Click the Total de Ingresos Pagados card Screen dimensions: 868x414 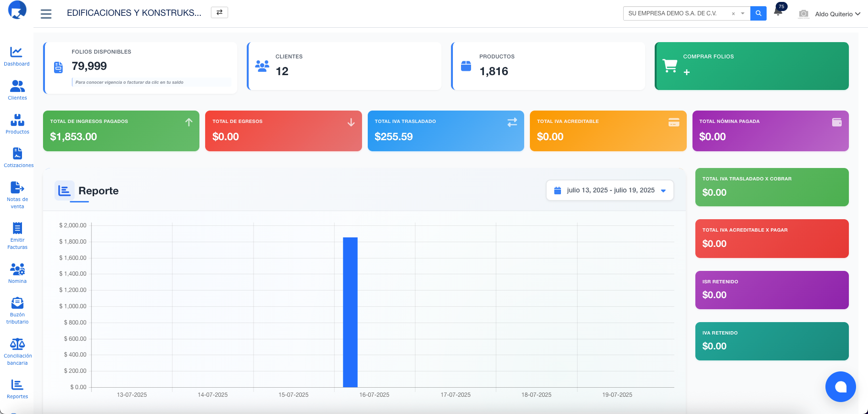(121, 131)
